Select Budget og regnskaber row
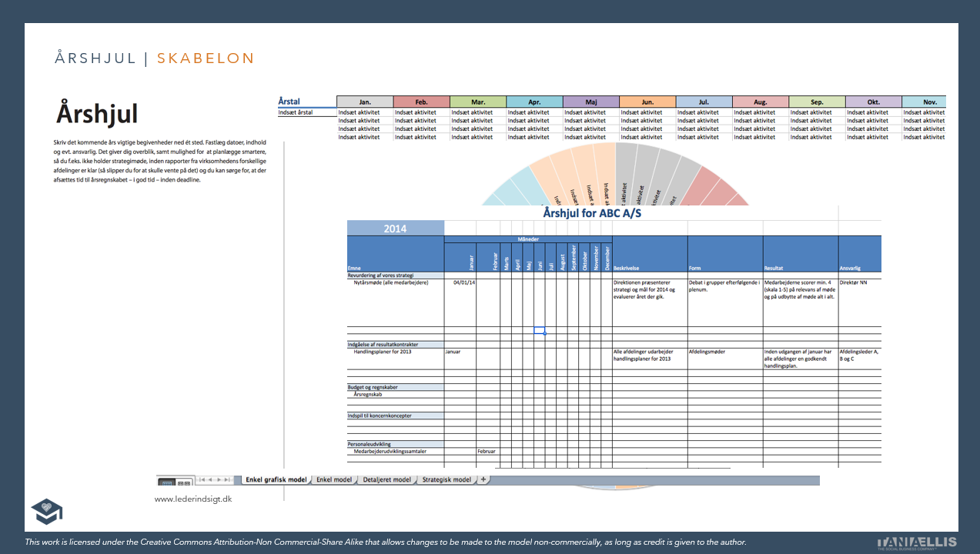Viewport: 980px width, 554px height. tap(396, 387)
